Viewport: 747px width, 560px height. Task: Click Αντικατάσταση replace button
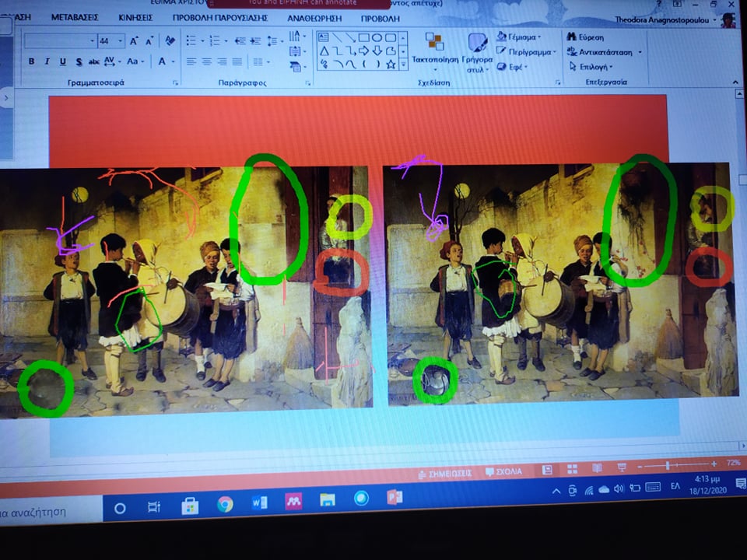click(x=604, y=52)
